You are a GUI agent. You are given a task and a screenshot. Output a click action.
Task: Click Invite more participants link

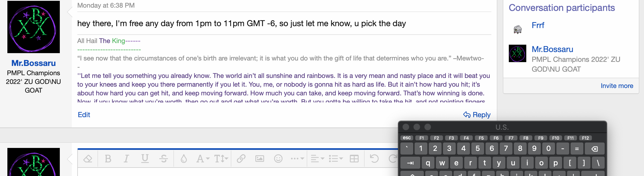click(617, 86)
